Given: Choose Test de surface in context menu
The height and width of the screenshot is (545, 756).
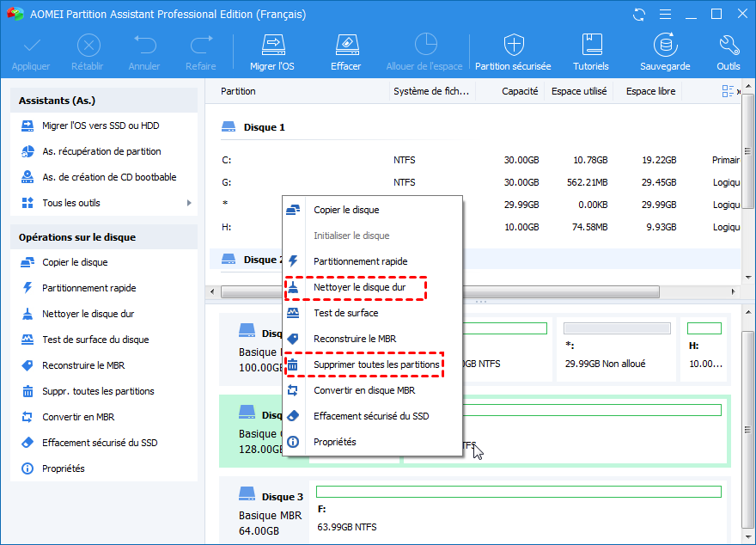Looking at the screenshot, I should tap(372, 313).
